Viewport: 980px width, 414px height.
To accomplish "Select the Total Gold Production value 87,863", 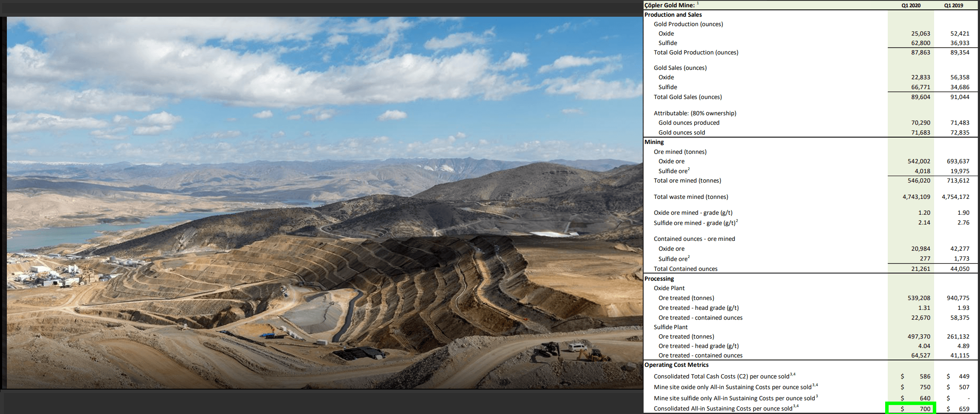I will [x=920, y=52].
